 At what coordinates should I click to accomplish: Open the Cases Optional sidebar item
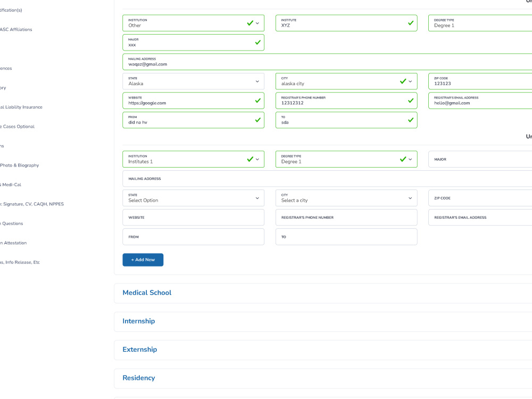(18, 127)
